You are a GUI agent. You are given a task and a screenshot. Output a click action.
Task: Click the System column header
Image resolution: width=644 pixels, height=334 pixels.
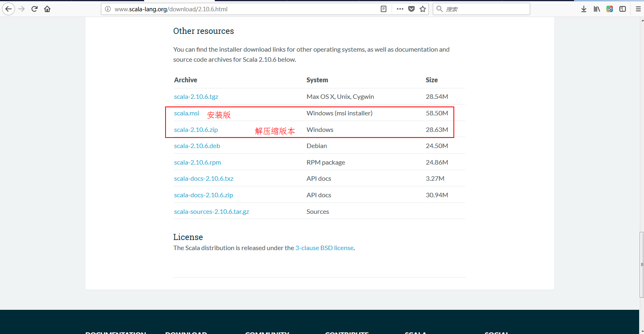tap(317, 80)
